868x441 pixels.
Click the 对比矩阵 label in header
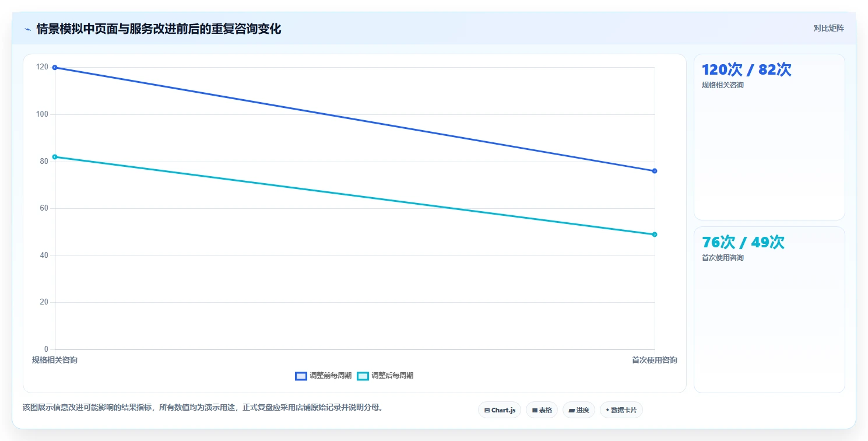[x=829, y=28]
